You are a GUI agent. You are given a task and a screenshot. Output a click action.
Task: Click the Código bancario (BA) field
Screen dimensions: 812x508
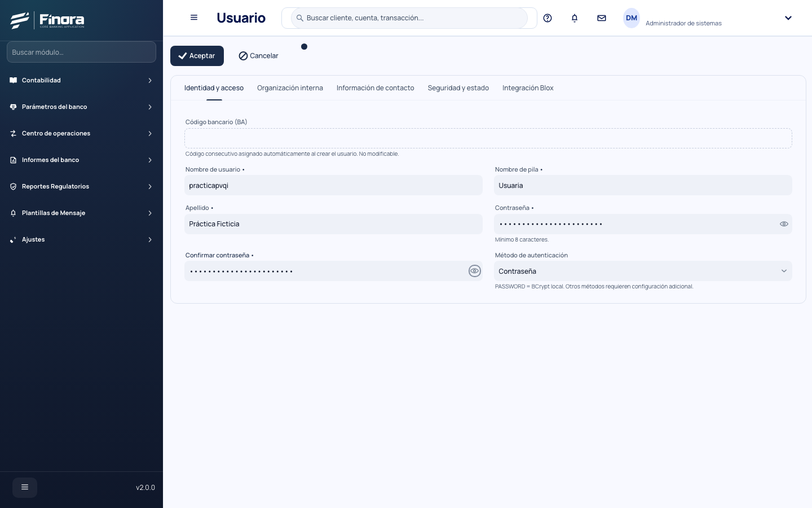click(488, 138)
